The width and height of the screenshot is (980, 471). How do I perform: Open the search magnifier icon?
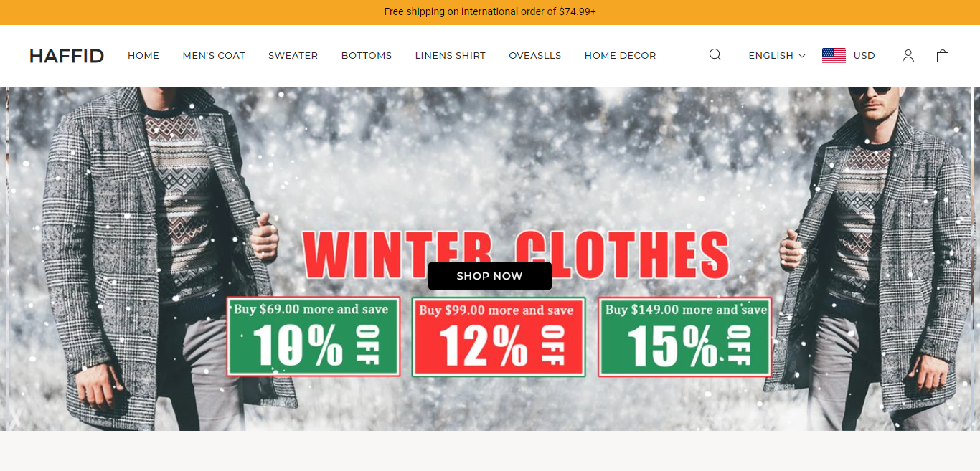click(x=715, y=54)
